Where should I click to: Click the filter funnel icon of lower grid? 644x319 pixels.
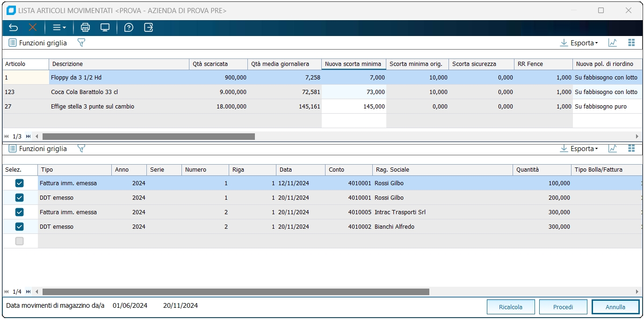pyautogui.click(x=81, y=149)
